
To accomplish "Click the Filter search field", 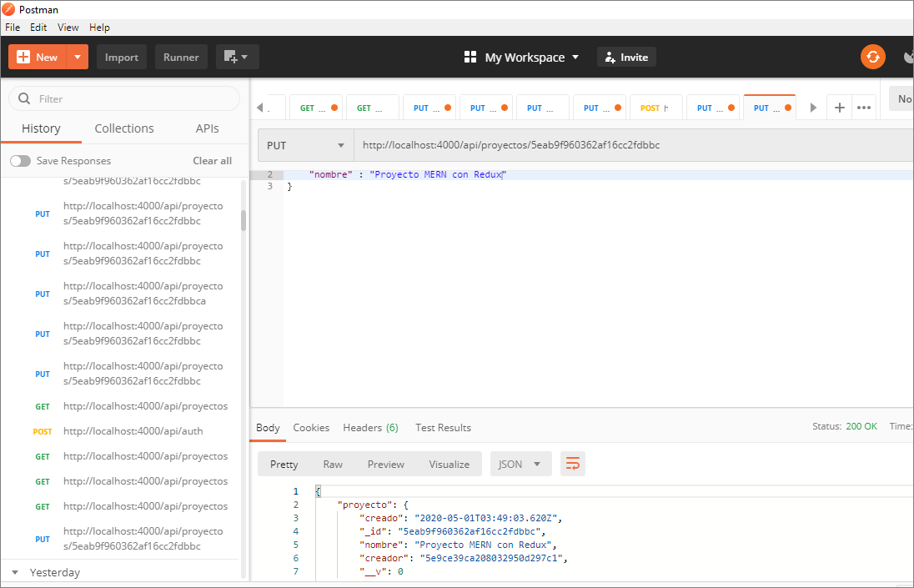I will (x=124, y=98).
